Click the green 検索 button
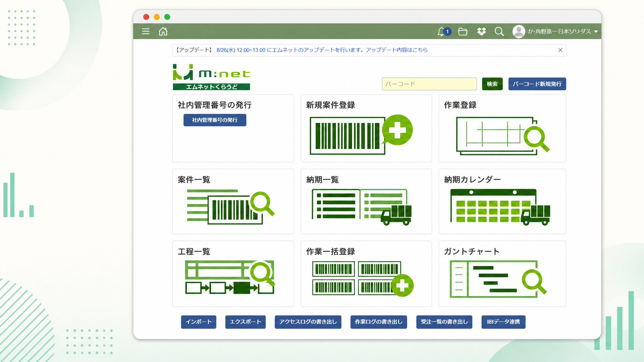This screenshot has height=362, width=644. (x=492, y=84)
